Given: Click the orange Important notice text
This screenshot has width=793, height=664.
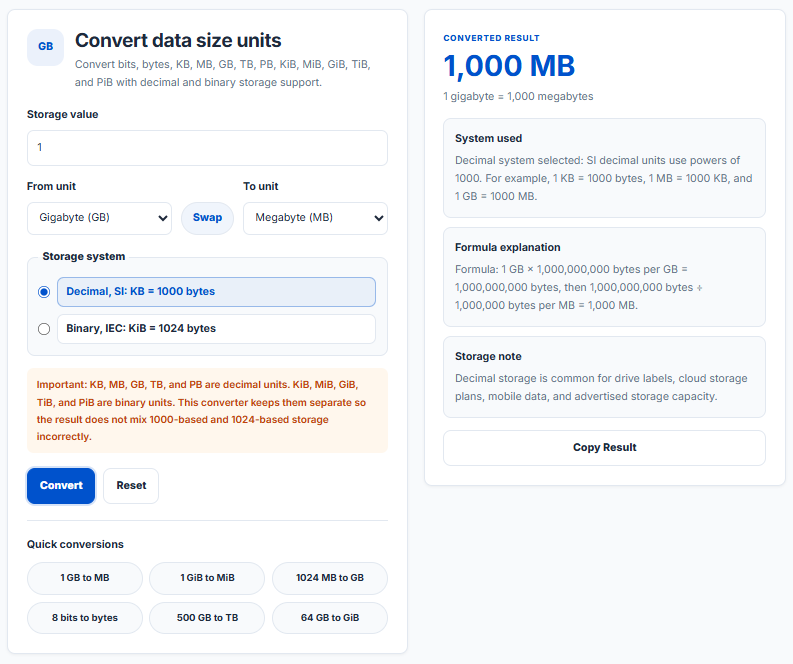Looking at the screenshot, I should (x=207, y=411).
